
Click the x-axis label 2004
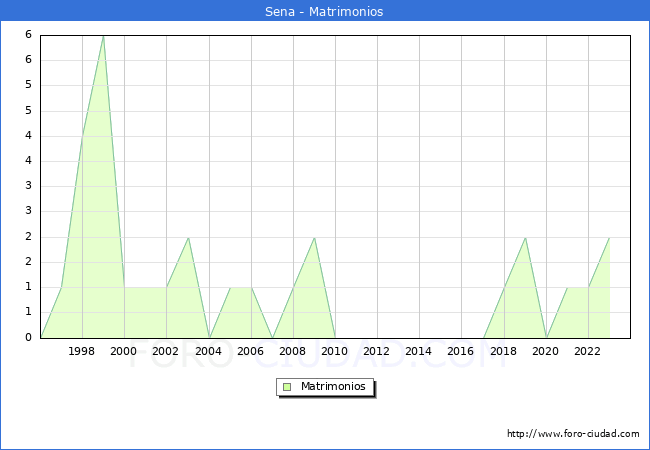tap(209, 351)
